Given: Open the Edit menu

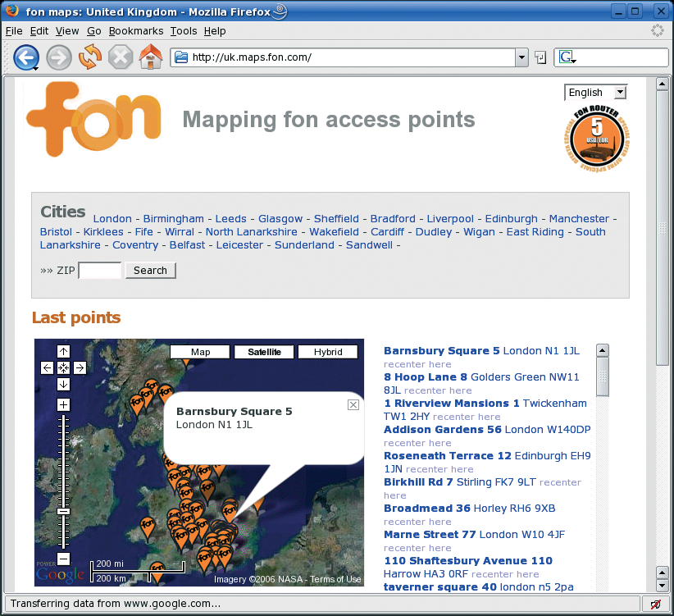Looking at the screenshot, I should [39, 31].
